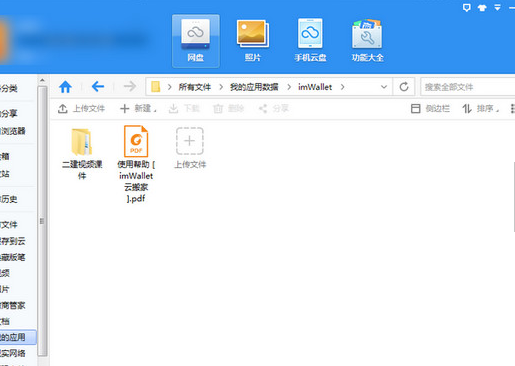Screen dimensions: 515x366
Task: Open the 网盘 cloud disk tab
Action: (x=196, y=41)
